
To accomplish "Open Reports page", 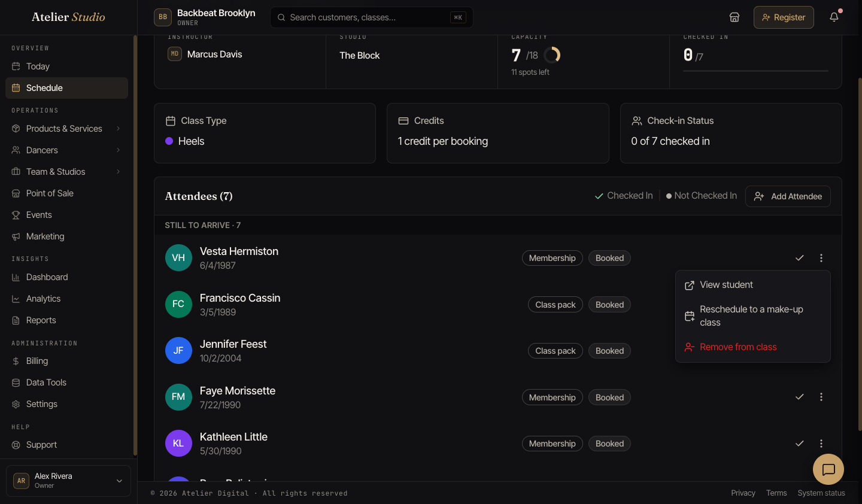I will (x=66, y=320).
